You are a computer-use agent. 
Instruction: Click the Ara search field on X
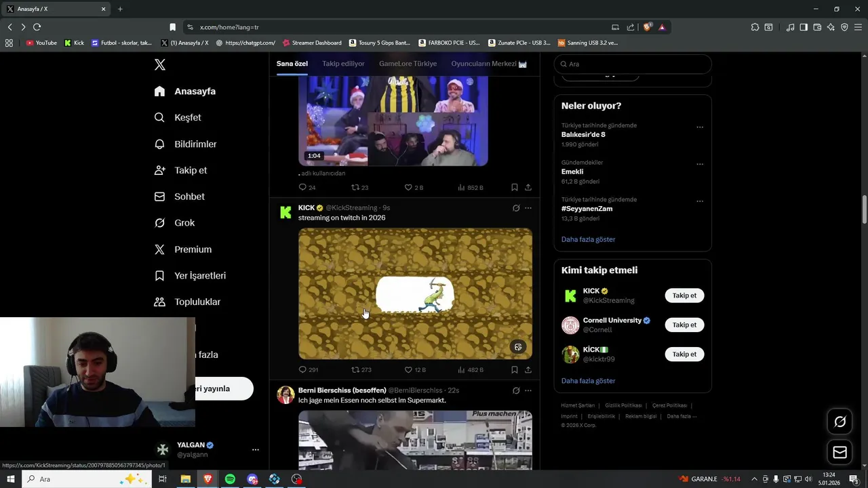(633, 64)
